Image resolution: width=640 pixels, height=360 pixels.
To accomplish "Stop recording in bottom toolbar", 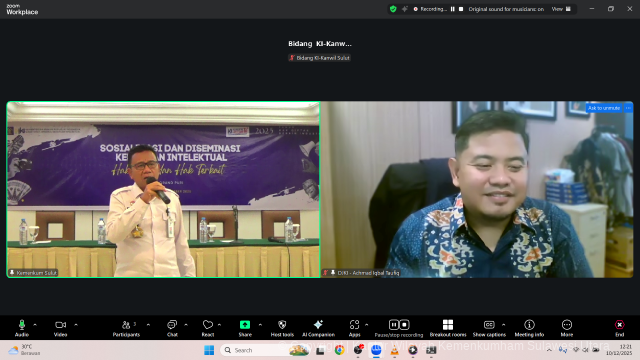I will [404, 324].
